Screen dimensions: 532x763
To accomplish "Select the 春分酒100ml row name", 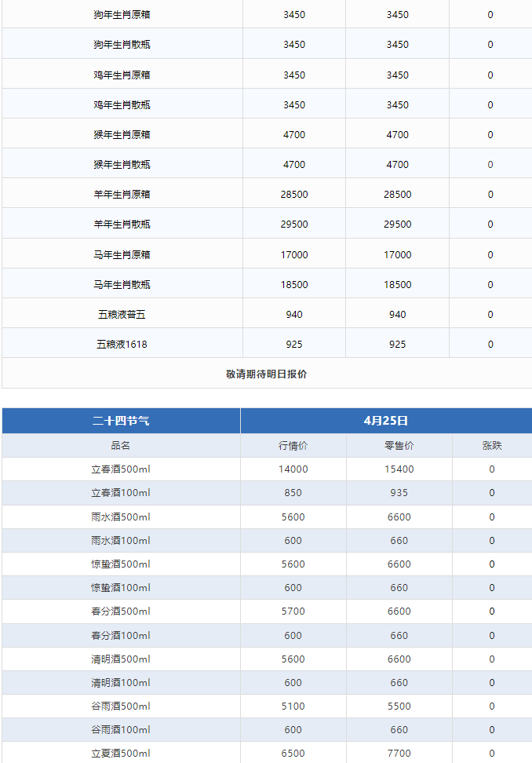I will pyautogui.click(x=121, y=636).
